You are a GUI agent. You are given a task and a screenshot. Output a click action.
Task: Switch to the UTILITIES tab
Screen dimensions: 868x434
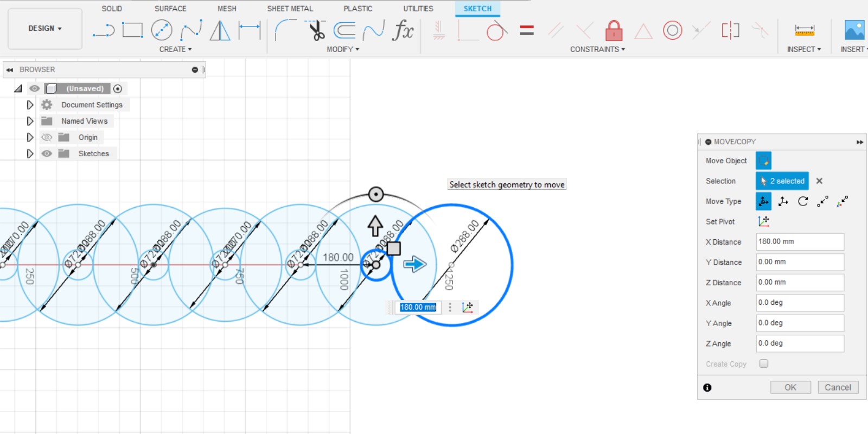point(418,9)
